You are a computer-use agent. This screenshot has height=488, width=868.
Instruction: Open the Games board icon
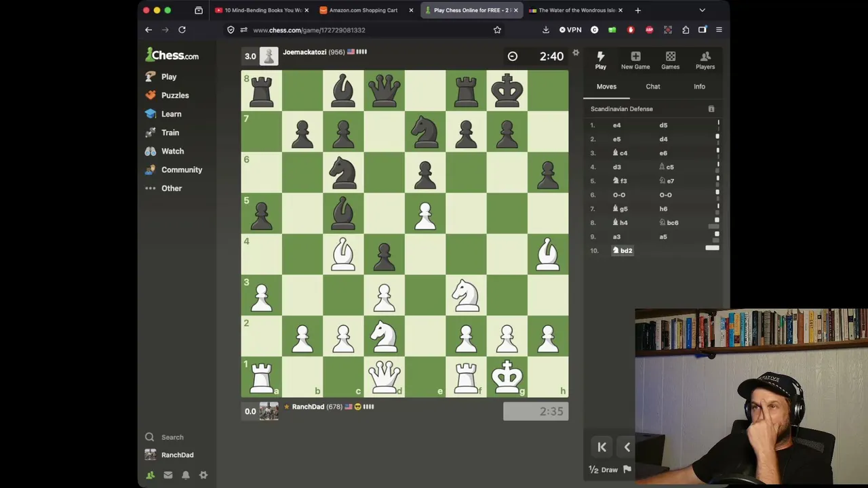(x=670, y=60)
